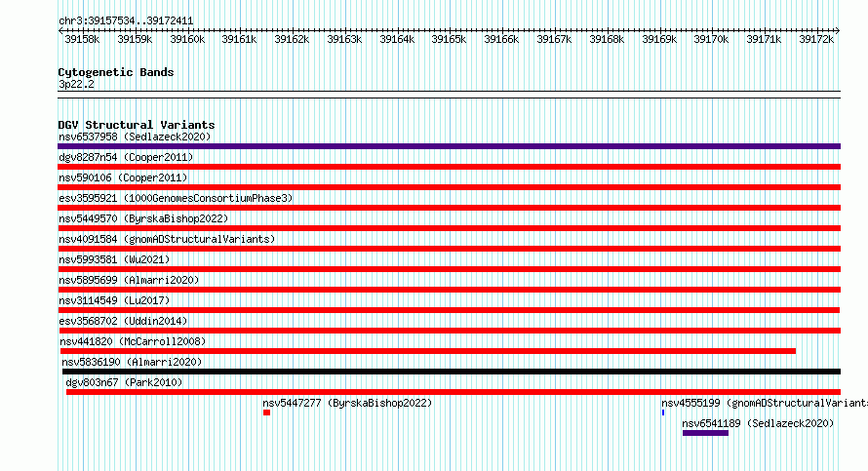The image size is (868, 471).
Task: Open the nsv5895699 (Almarri2020) label
Action: point(129,280)
